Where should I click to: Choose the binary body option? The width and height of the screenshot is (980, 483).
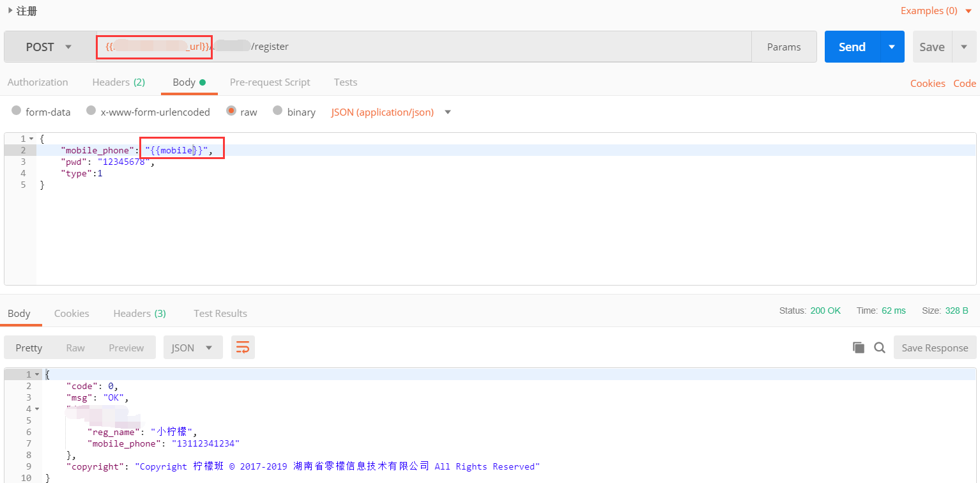(x=278, y=111)
